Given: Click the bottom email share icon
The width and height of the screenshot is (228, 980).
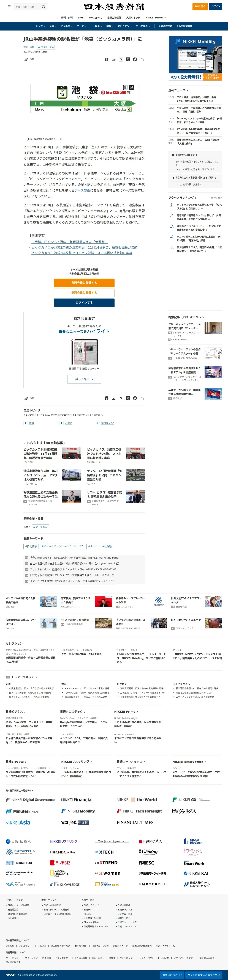Looking at the screenshot, I should pyautogui.click(x=113, y=398).
